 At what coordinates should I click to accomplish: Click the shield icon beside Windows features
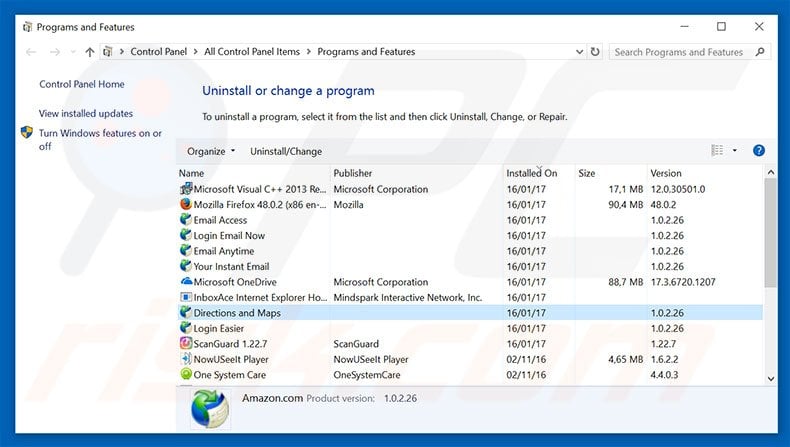click(27, 133)
